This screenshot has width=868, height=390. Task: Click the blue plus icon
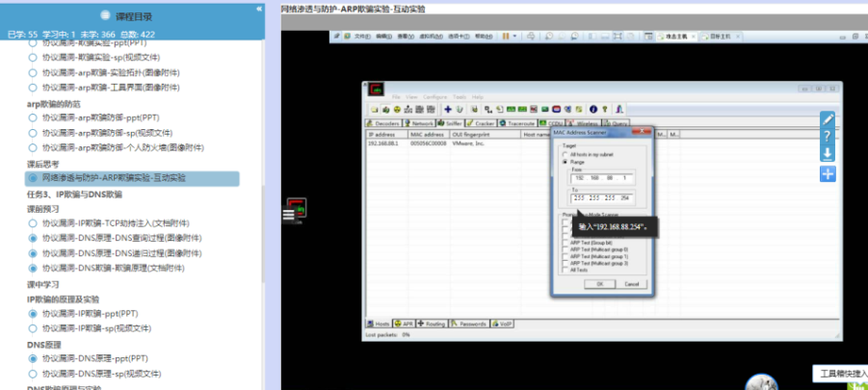[828, 173]
